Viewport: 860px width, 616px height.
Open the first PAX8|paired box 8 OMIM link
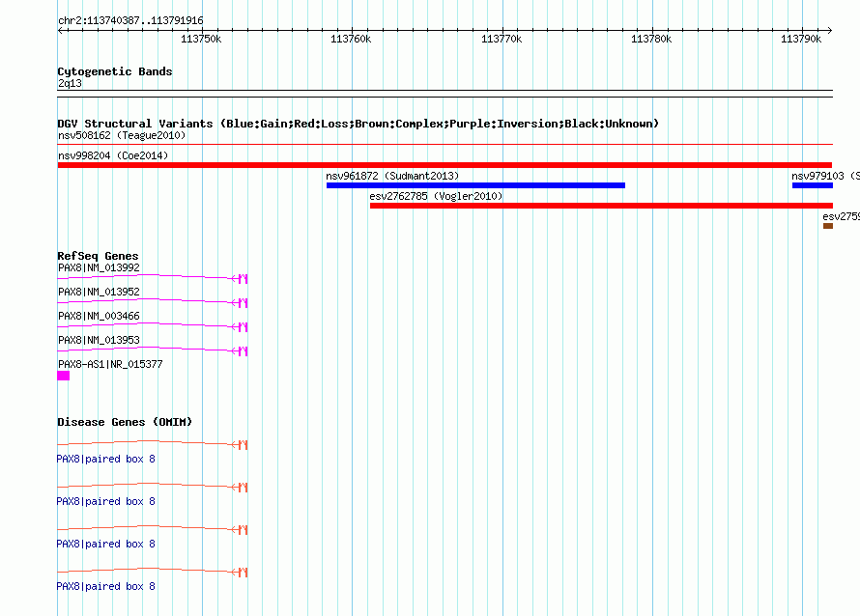click(x=106, y=459)
